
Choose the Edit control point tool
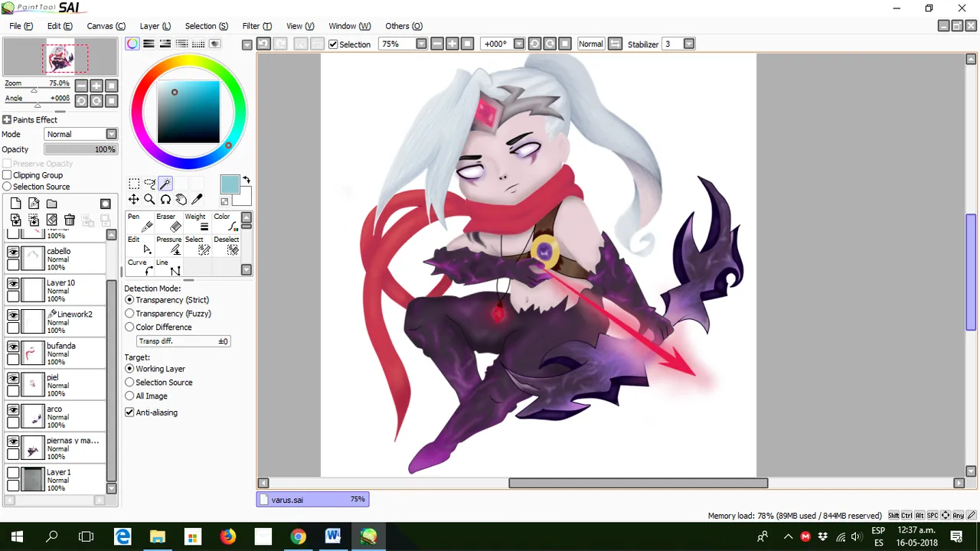coord(140,245)
